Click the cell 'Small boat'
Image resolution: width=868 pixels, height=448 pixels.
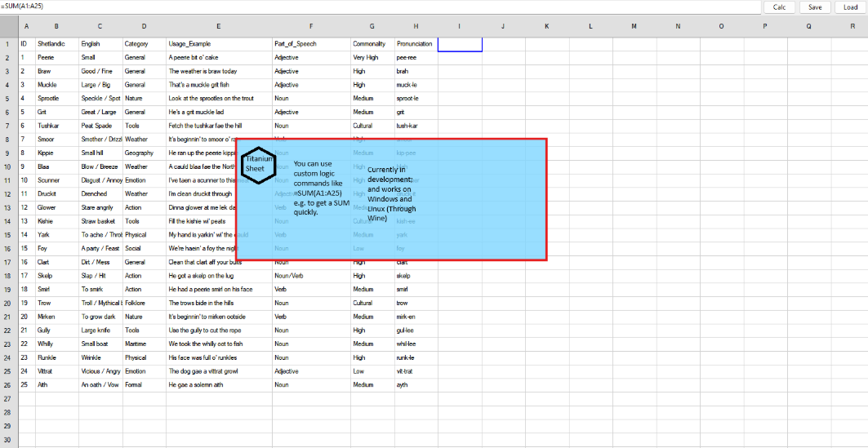(100, 344)
